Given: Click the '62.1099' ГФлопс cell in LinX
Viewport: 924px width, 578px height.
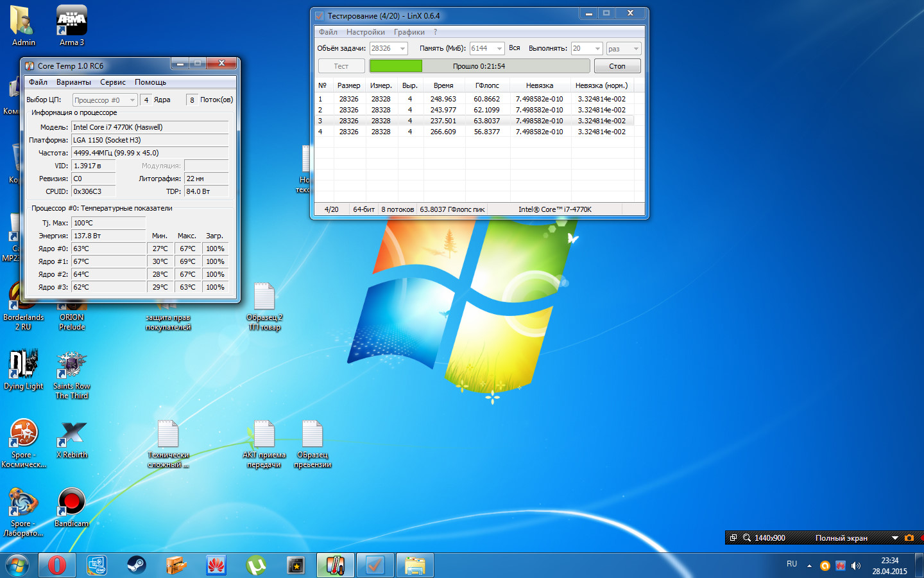Looking at the screenshot, I should 487,110.
